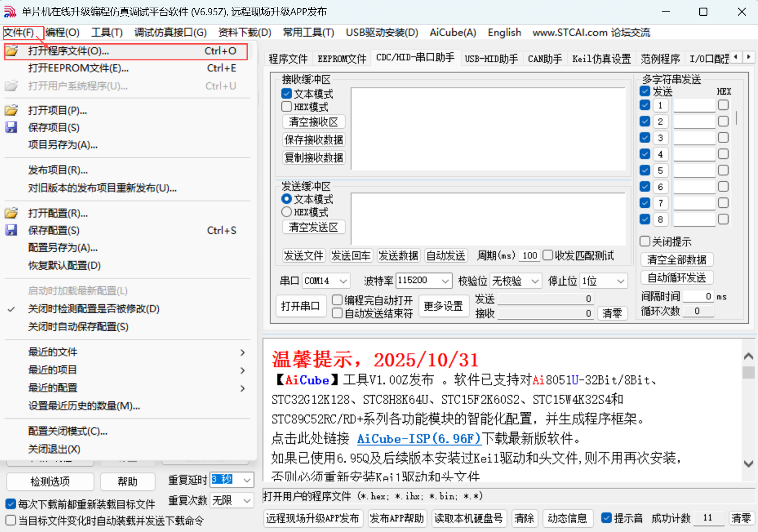The height and width of the screenshot is (532, 758).
Task: Toggle the 关闭提示 checkbox
Action: pyautogui.click(x=645, y=241)
